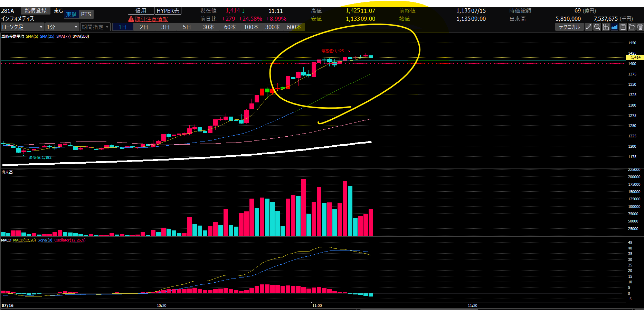Click the 200000 volume axis label
Image resolution: width=644 pixels, height=310 pixels.
[634, 177]
